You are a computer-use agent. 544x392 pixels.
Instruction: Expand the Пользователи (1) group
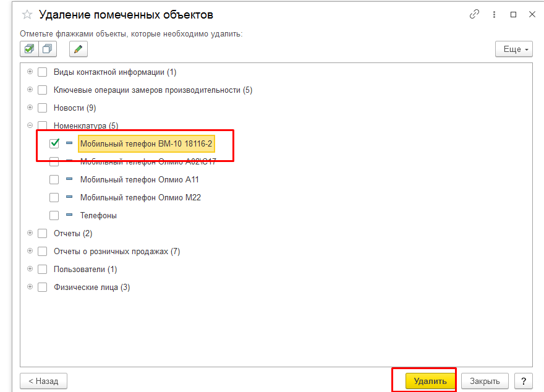click(x=30, y=269)
